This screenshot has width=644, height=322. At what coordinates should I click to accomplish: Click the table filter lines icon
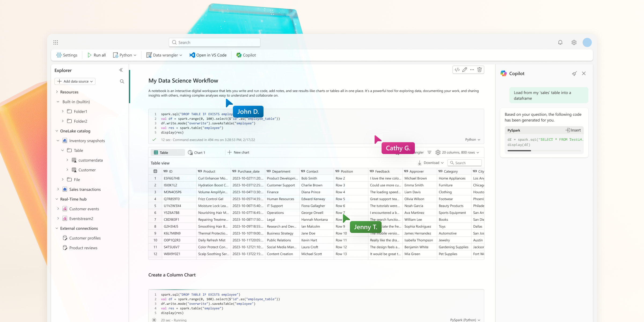429,152
